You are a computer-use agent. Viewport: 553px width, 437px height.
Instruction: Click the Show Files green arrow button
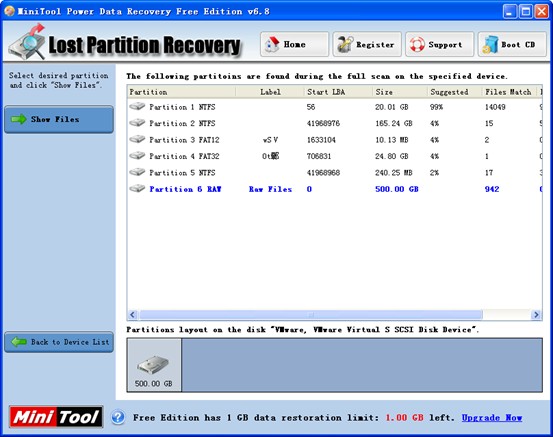[59, 119]
